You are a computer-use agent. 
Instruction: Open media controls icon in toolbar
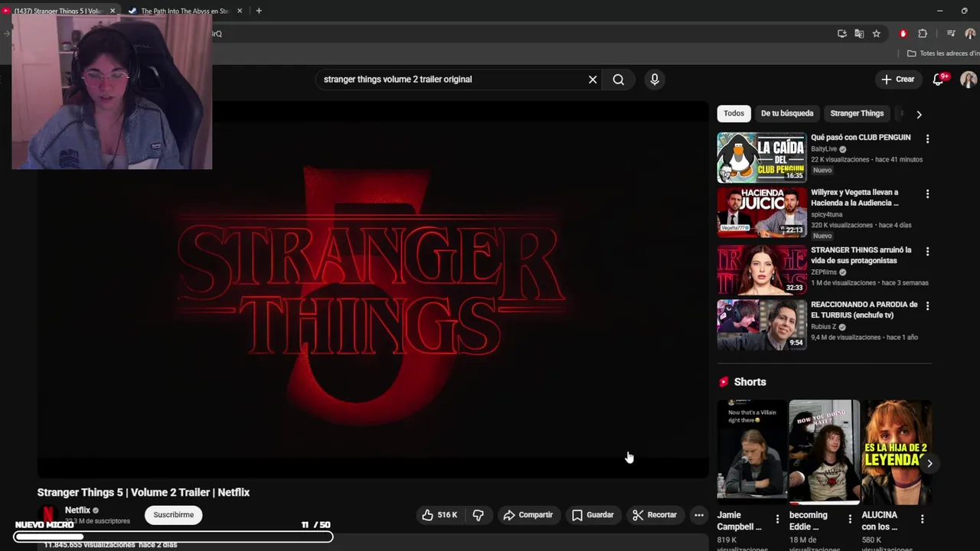click(951, 34)
